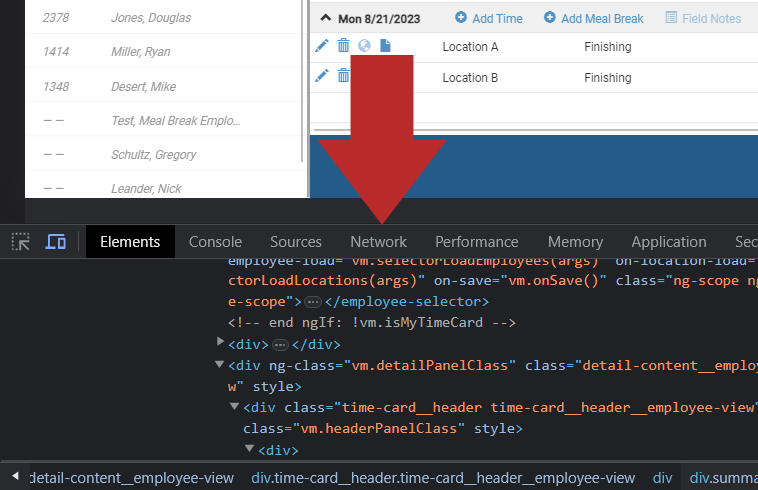Select employee Desert, Mike
The height and width of the screenshot is (490, 758).
point(144,86)
